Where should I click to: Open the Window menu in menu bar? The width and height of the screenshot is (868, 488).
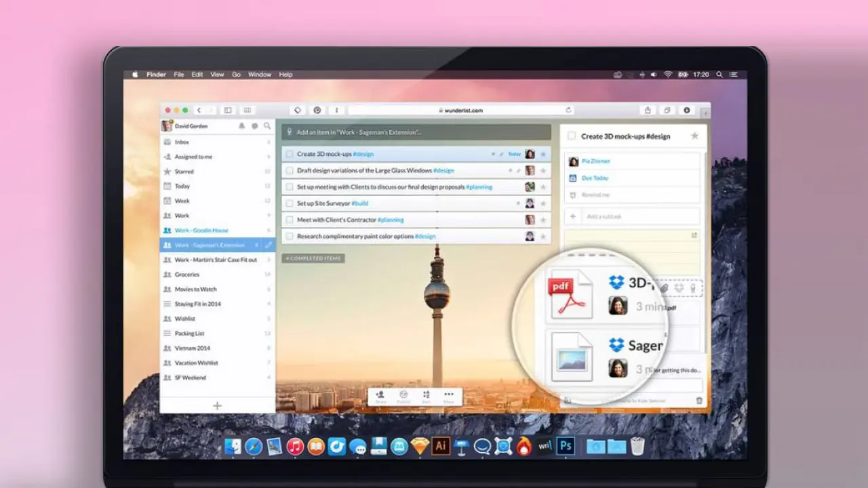coord(259,75)
